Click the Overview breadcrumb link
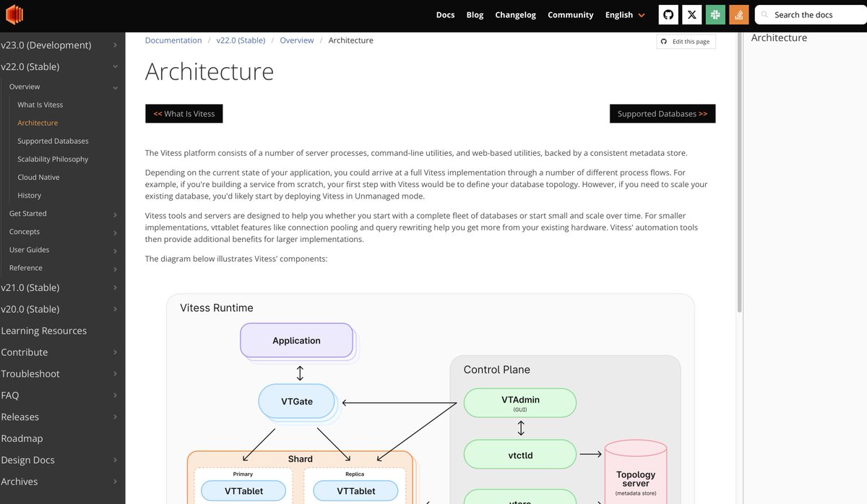Screen dimensions: 867x504 [297, 40]
